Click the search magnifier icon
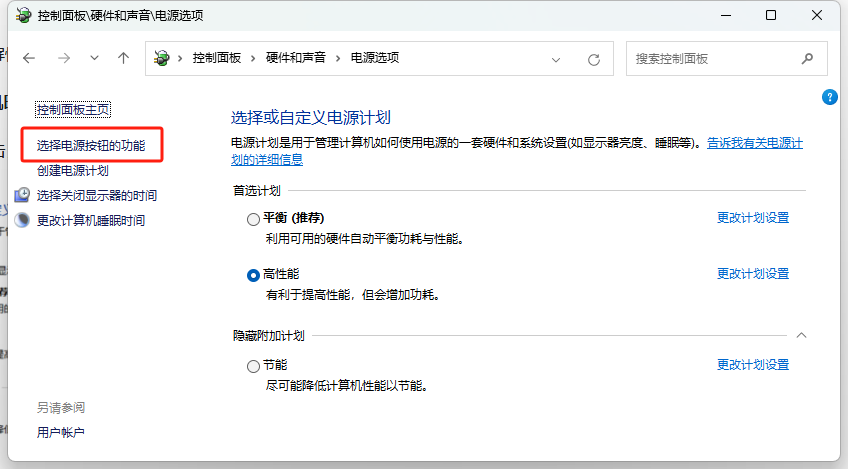848x469 pixels. point(807,59)
